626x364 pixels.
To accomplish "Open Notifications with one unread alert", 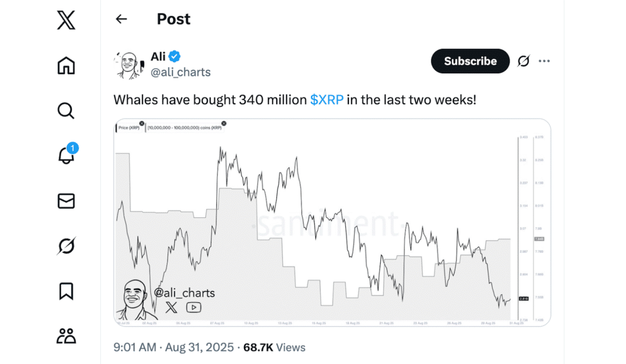I will click(x=66, y=155).
